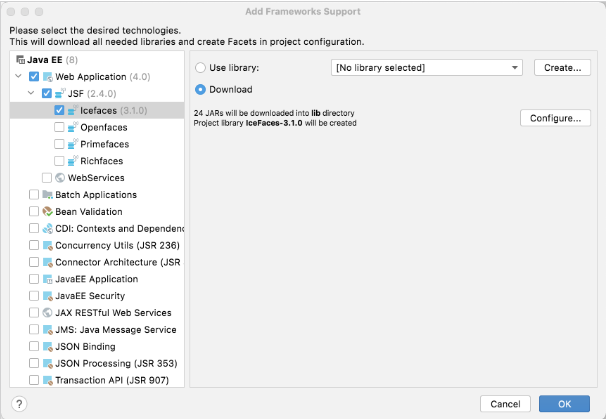Click the Concurrency Utils icon
The width and height of the screenshot is (606, 419).
click(x=48, y=245)
